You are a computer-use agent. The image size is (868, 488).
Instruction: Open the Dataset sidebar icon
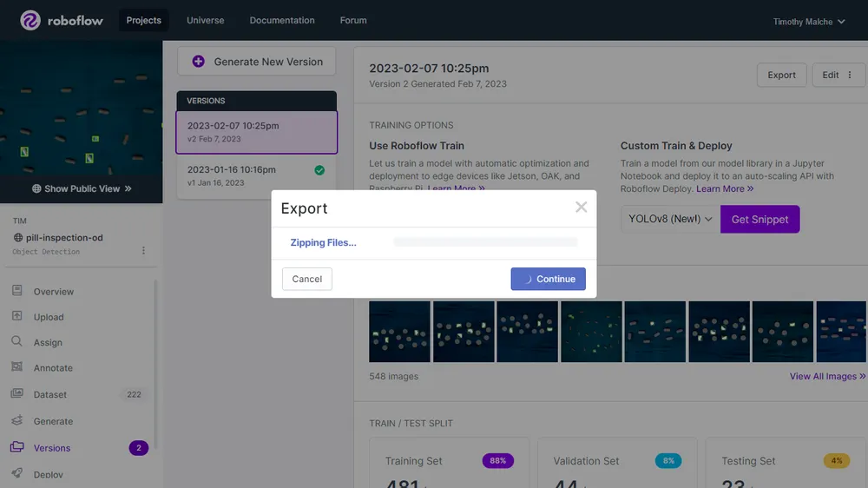[17, 393]
